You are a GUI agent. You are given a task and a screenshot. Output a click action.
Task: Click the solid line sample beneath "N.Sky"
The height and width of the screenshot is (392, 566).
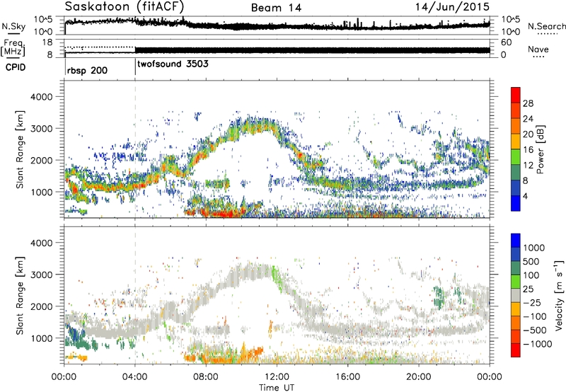(x=13, y=34)
